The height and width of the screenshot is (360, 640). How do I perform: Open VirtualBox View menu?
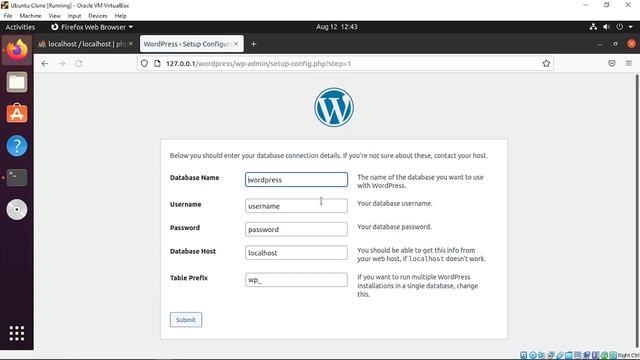tap(54, 16)
